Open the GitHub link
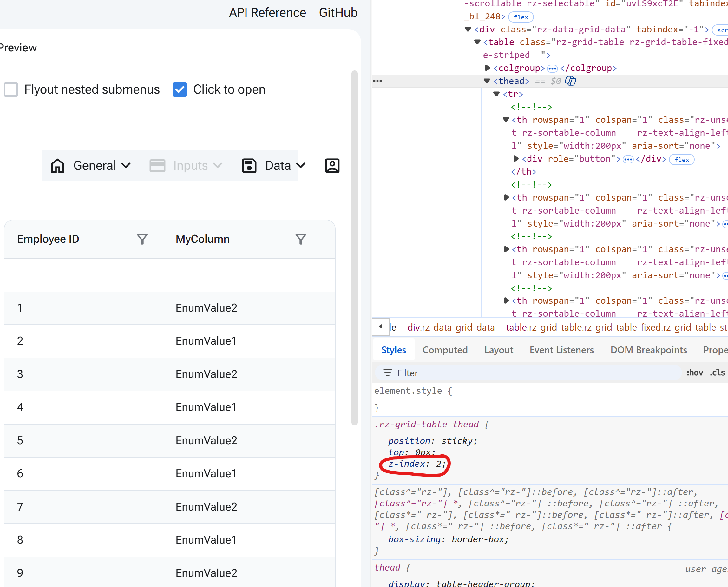 coord(338,13)
